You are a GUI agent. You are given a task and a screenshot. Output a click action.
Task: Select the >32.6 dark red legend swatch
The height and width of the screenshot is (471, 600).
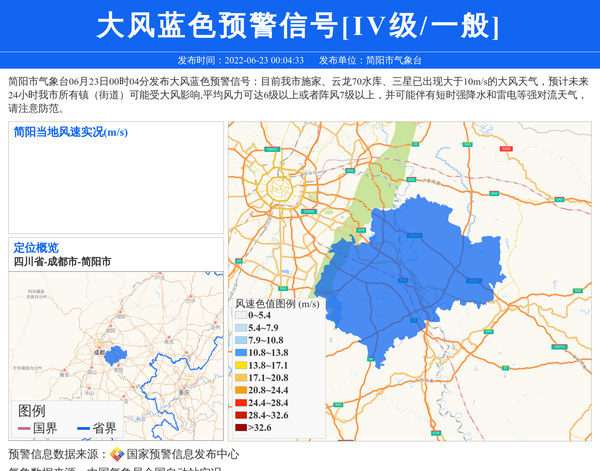point(240,428)
